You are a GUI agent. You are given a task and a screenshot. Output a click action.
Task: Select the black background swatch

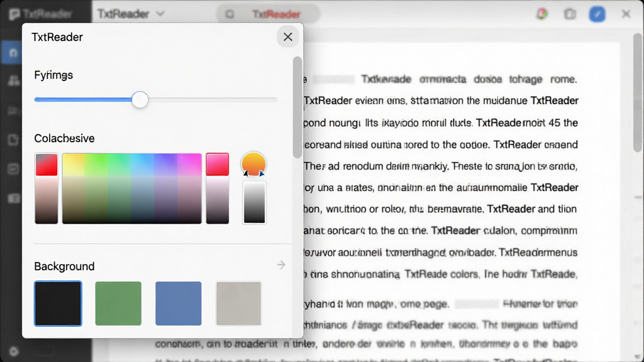click(x=58, y=304)
